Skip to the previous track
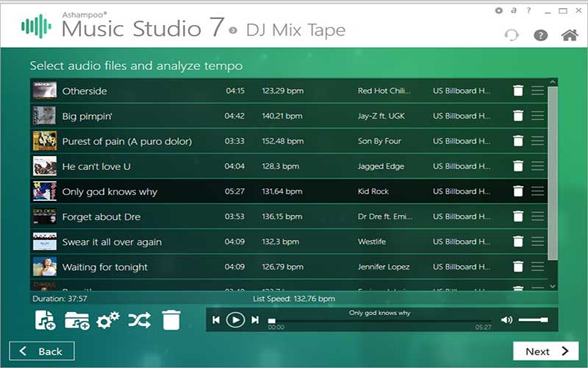 [x=216, y=319]
